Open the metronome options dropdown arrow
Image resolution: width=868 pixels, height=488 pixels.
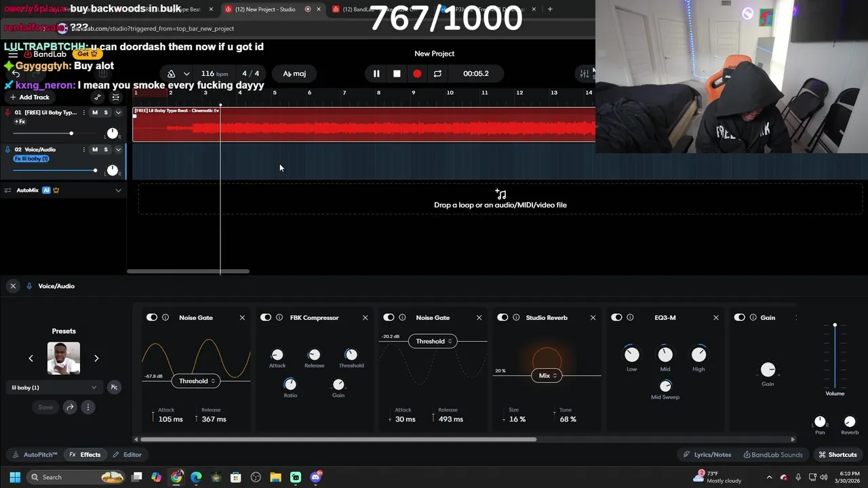coord(186,74)
